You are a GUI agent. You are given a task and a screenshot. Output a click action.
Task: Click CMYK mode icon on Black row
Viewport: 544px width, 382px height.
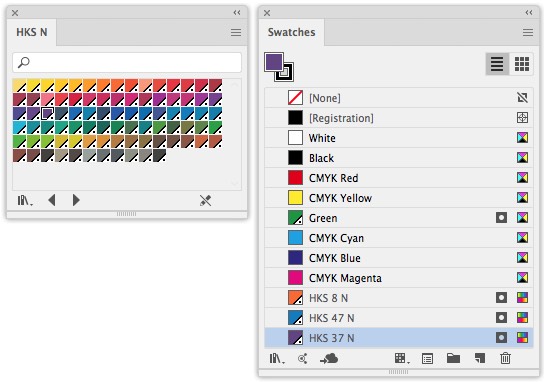[522, 158]
